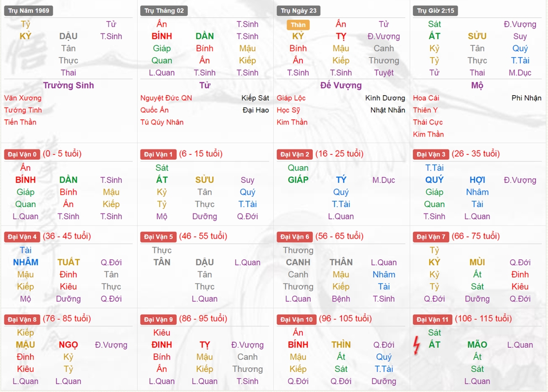Click the Văn Xương star link

pyautogui.click(x=23, y=98)
